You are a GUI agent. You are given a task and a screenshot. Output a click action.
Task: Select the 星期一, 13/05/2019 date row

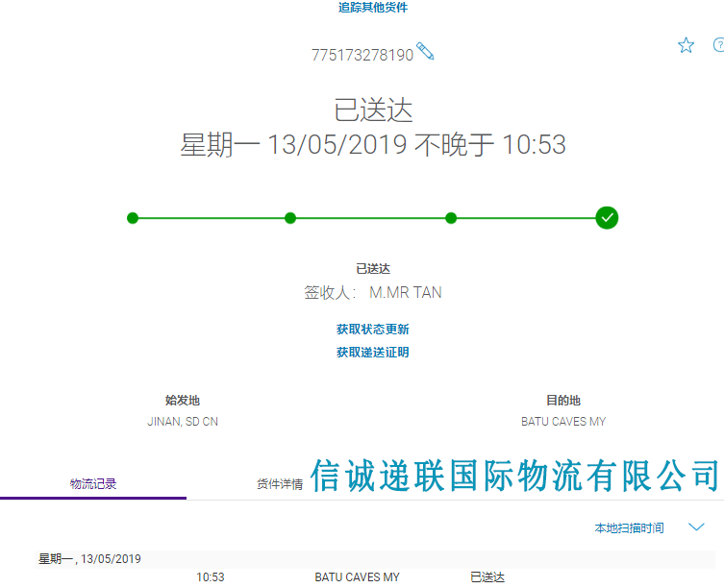tap(89, 559)
